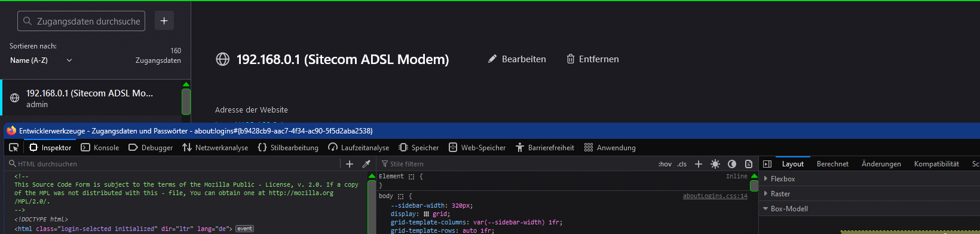Select the 192.168.0.1 Sitecom login entry

91,98
